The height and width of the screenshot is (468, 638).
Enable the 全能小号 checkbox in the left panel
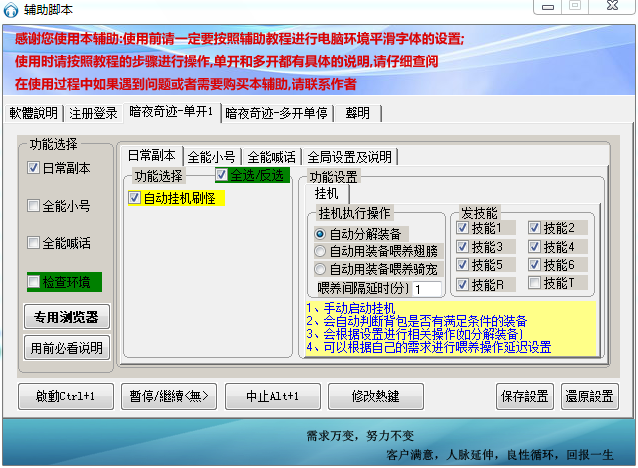pyautogui.click(x=33, y=206)
